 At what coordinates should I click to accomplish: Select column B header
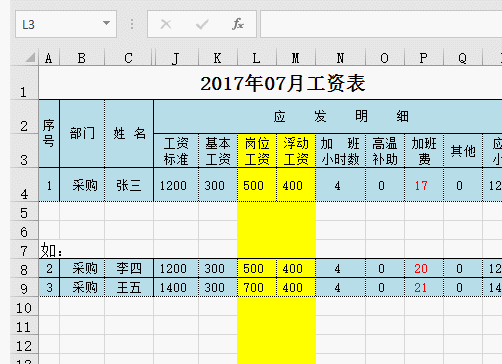pos(82,58)
